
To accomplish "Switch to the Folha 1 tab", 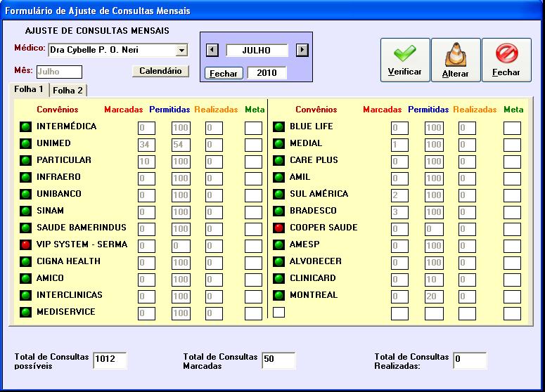I will (29, 90).
